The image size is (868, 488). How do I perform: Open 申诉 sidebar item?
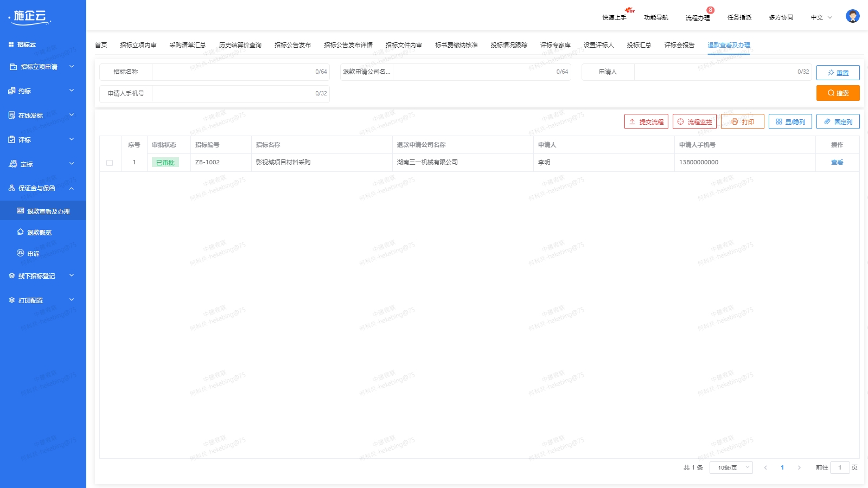(x=33, y=254)
